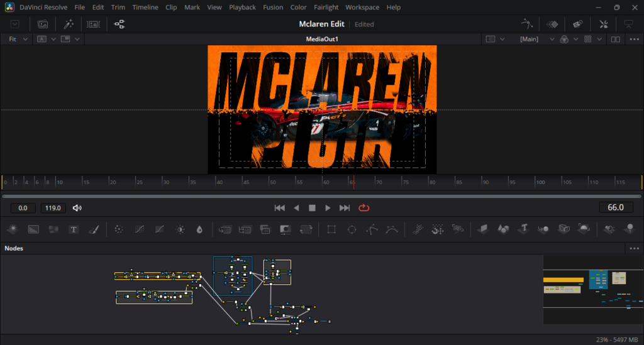Screen dimensions: 644x345
Task: Add a Rectangle mask
Action: click(331, 229)
